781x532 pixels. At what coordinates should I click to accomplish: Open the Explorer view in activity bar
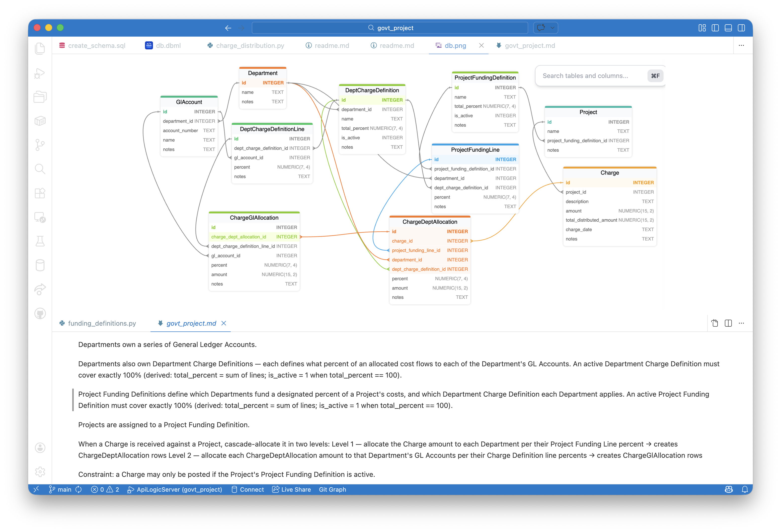pyautogui.click(x=40, y=49)
